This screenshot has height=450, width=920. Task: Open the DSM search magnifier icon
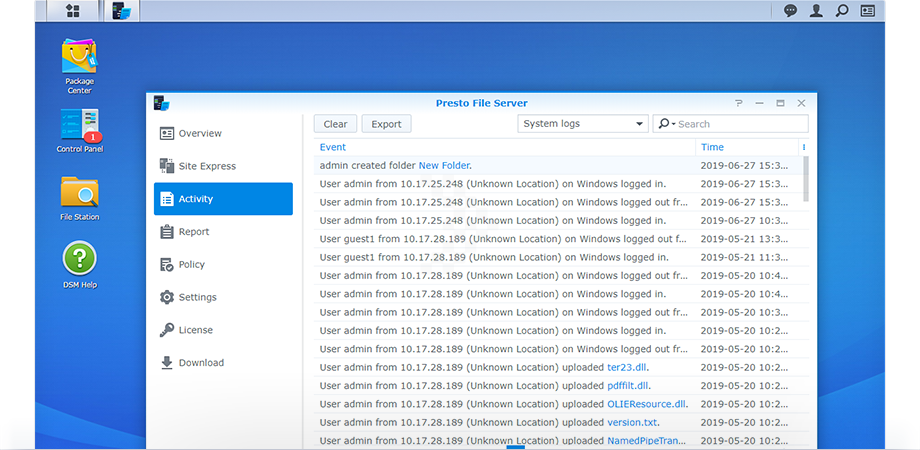[842, 11]
